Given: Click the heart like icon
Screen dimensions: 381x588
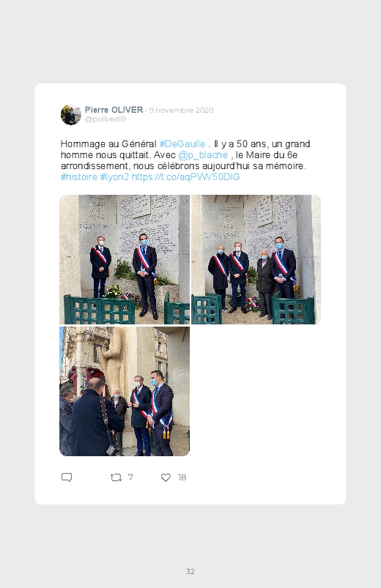Looking at the screenshot, I should tap(166, 477).
